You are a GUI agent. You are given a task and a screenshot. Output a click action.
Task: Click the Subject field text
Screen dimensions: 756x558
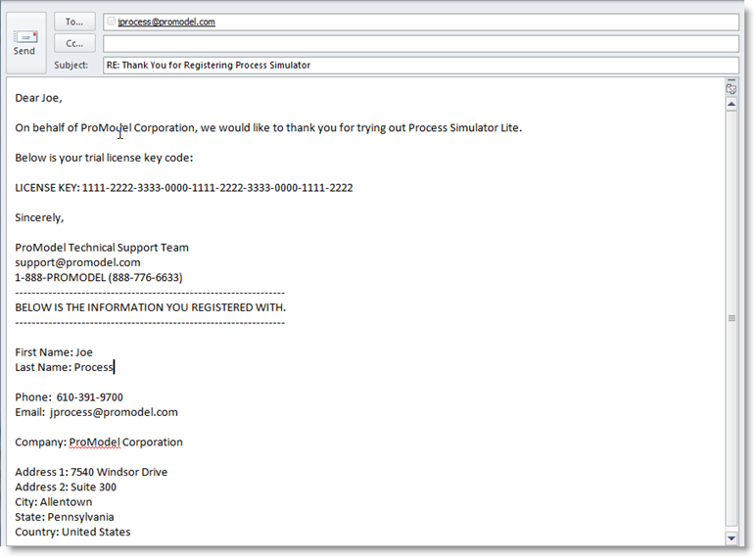point(420,65)
